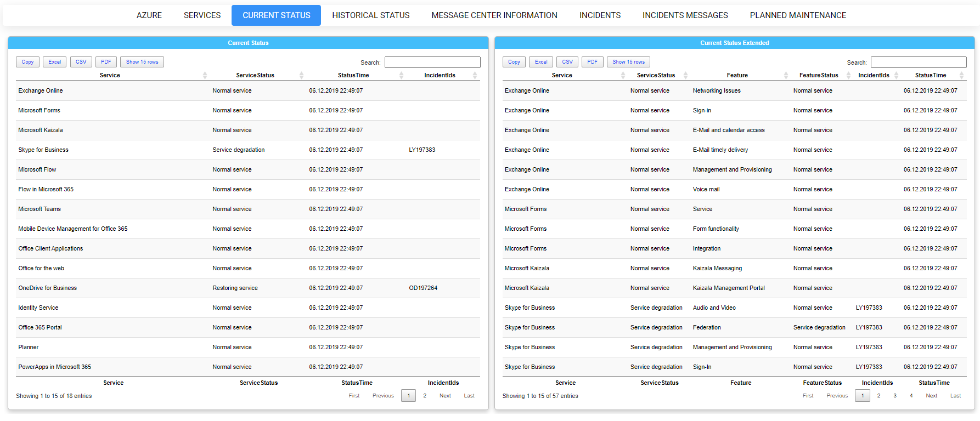980x421 pixels.
Task: Sort Extended table by ServiceStatus column
Action: tap(656, 75)
